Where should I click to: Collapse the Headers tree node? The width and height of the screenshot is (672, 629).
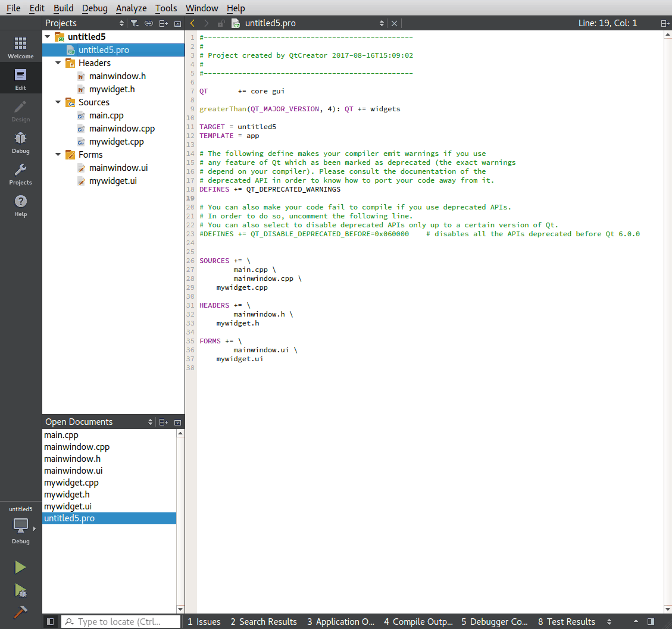pyautogui.click(x=58, y=62)
